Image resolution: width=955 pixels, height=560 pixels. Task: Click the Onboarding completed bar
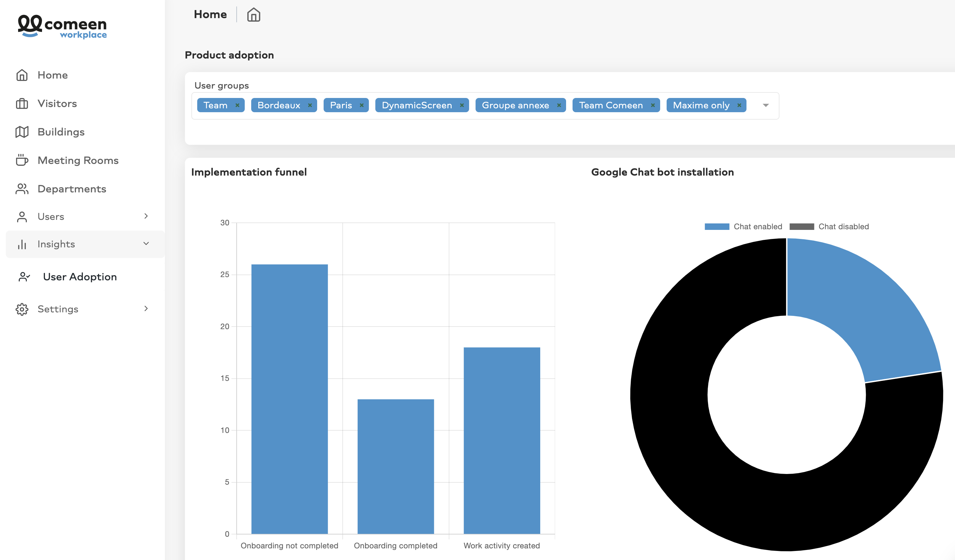(396, 467)
